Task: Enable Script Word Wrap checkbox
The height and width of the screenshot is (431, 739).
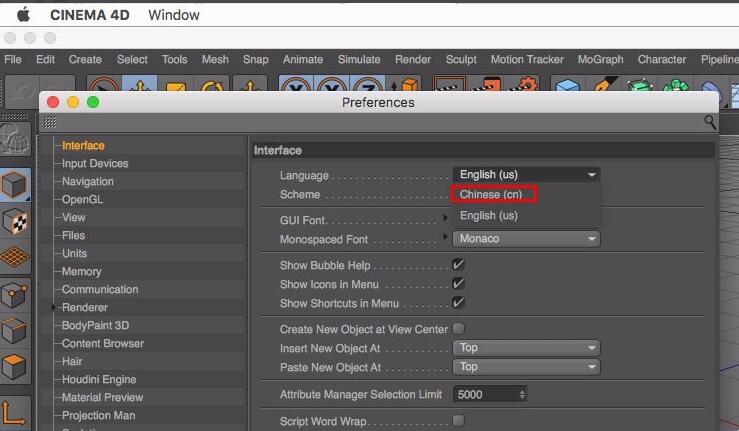Action: (x=458, y=420)
